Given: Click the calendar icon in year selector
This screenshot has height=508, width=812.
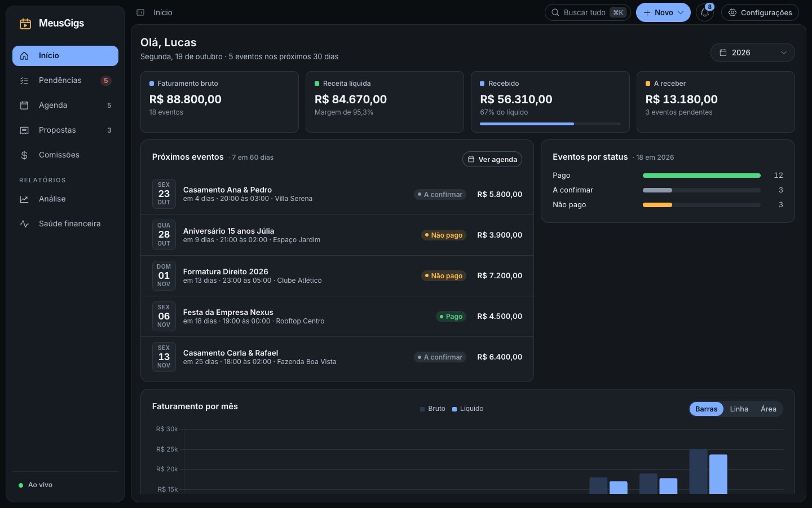Looking at the screenshot, I should click(723, 52).
